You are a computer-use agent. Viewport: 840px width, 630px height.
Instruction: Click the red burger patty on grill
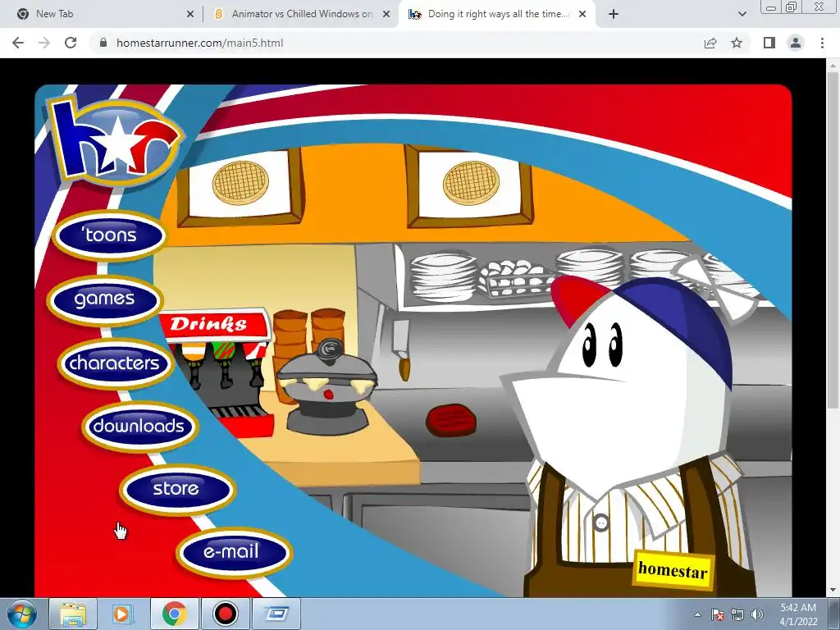point(451,420)
